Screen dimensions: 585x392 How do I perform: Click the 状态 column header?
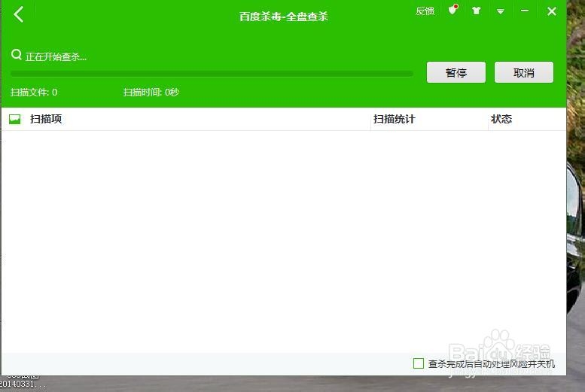[x=501, y=119]
